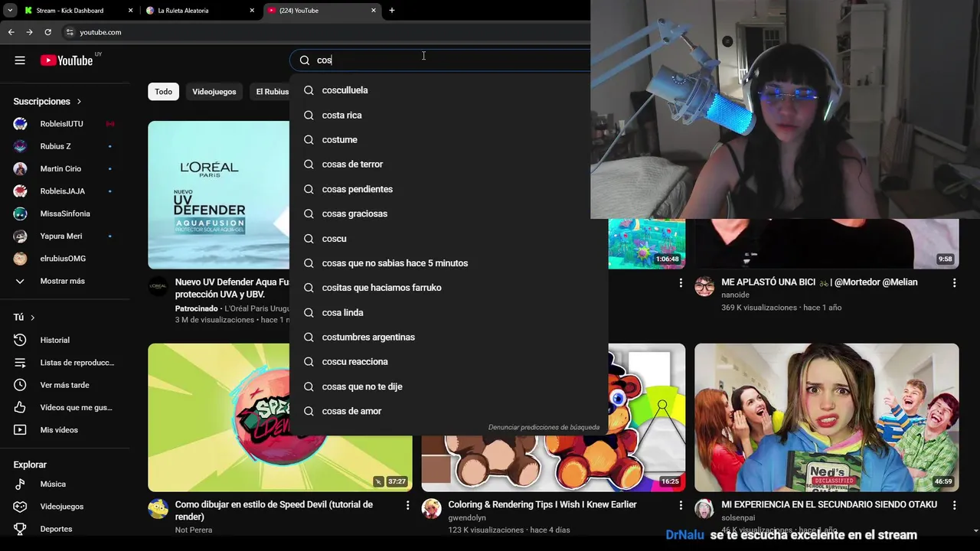Image resolution: width=980 pixels, height=551 pixels.
Task: Expand the 'Tú' section chevron
Action: click(32, 318)
